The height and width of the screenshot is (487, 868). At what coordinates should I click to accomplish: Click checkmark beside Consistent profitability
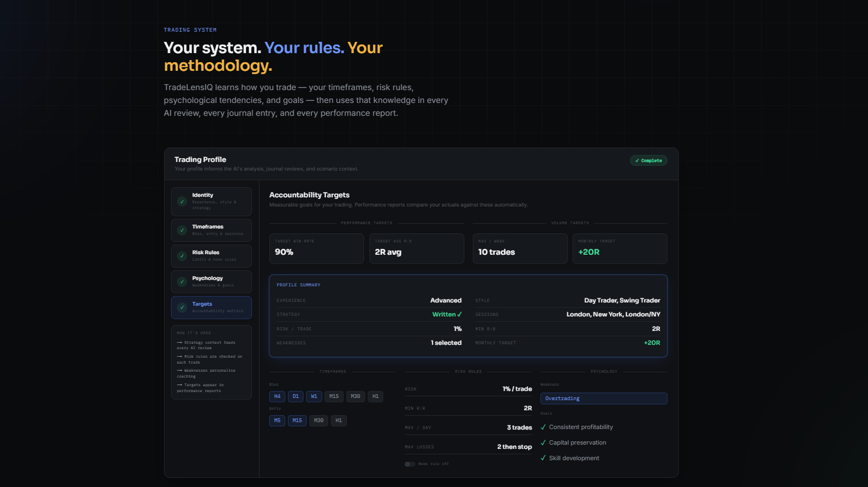(543, 427)
